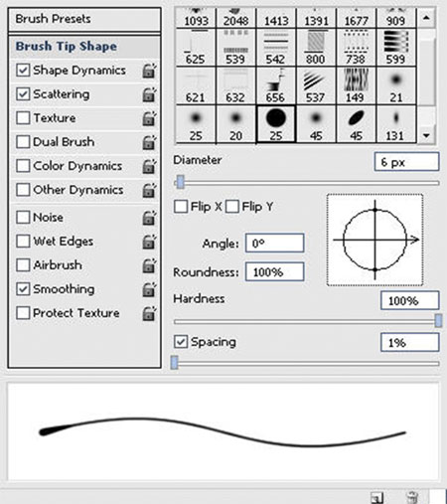
Task: Toggle the lock icon for Wet Edges
Action: click(149, 242)
